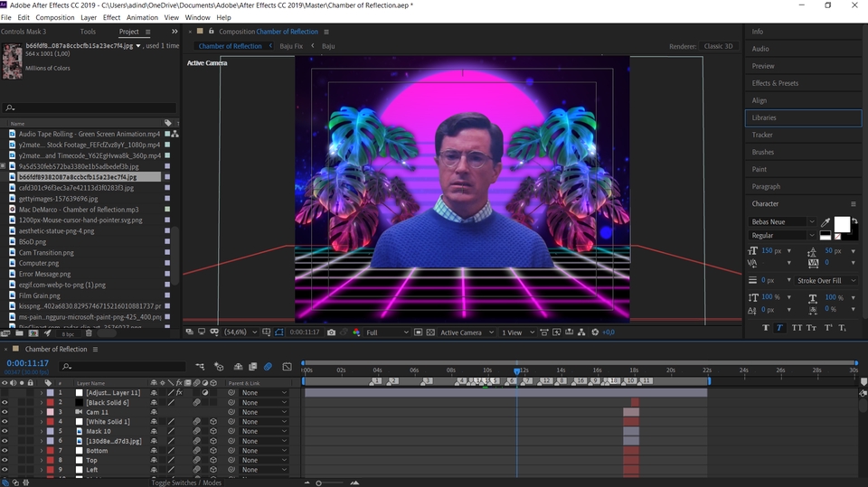868x487 pixels.
Task: Apply Faux Bold text style
Action: point(766,328)
